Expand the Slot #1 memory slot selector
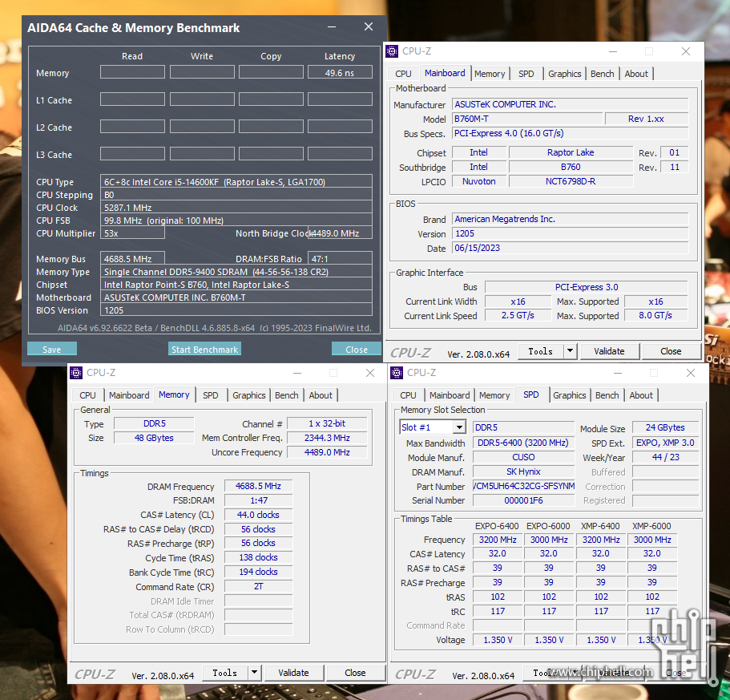This screenshot has height=700, width=730. (x=459, y=427)
